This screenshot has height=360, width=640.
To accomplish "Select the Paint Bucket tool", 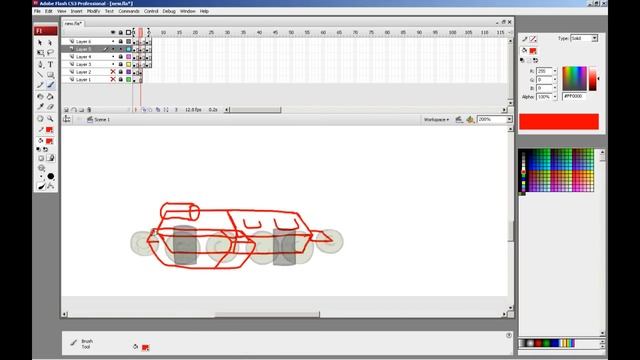I will pyautogui.click(x=50, y=97).
